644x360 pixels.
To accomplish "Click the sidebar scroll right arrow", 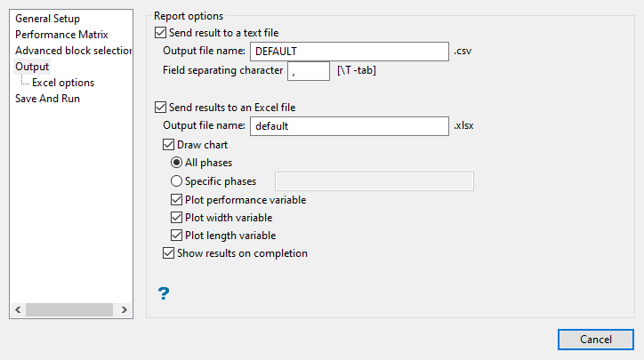I will tap(125, 310).
